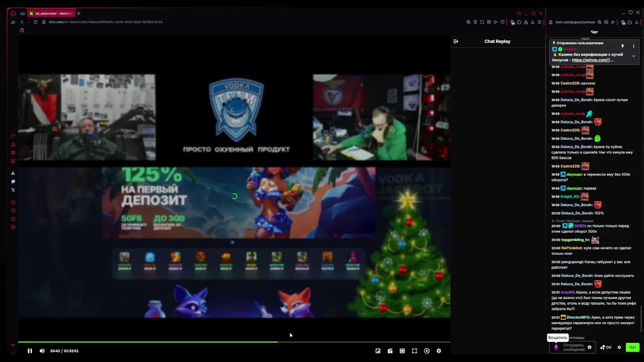Click username pengupengl in chat
644x362 pixels.
tap(572, 262)
